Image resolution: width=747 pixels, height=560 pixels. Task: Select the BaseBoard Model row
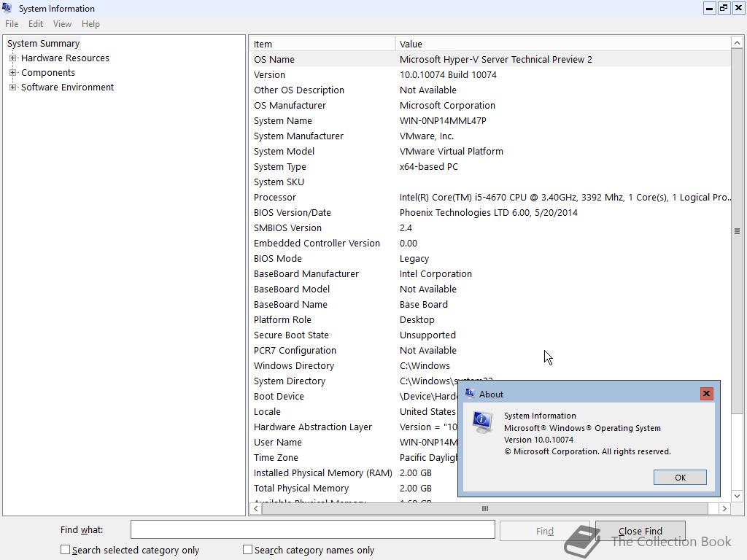[489, 289]
